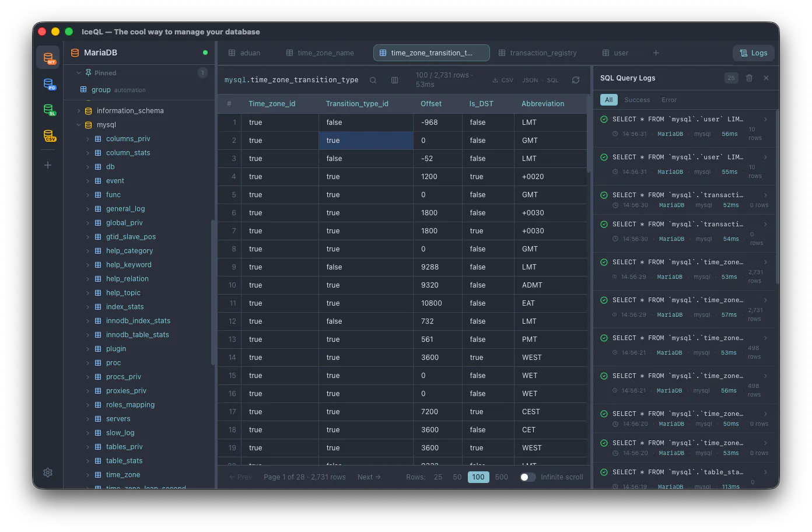Open the columns layout icon in the table toolbar
The height and width of the screenshot is (532, 812).
click(x=394, y=80)
